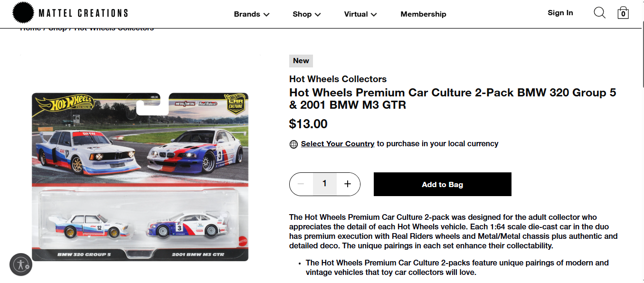Screen dimensions: 644x283
Task: Open the search magnifier icon
Action: point(599,13)
